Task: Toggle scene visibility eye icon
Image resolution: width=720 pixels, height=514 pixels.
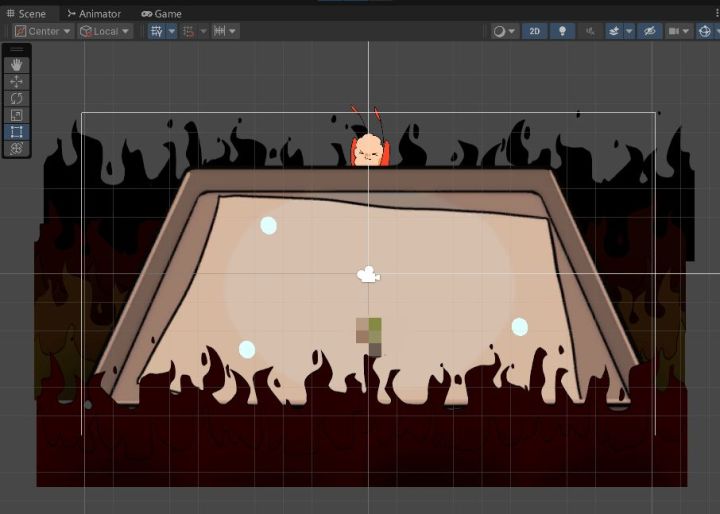Action: click(x=649, y=31)
